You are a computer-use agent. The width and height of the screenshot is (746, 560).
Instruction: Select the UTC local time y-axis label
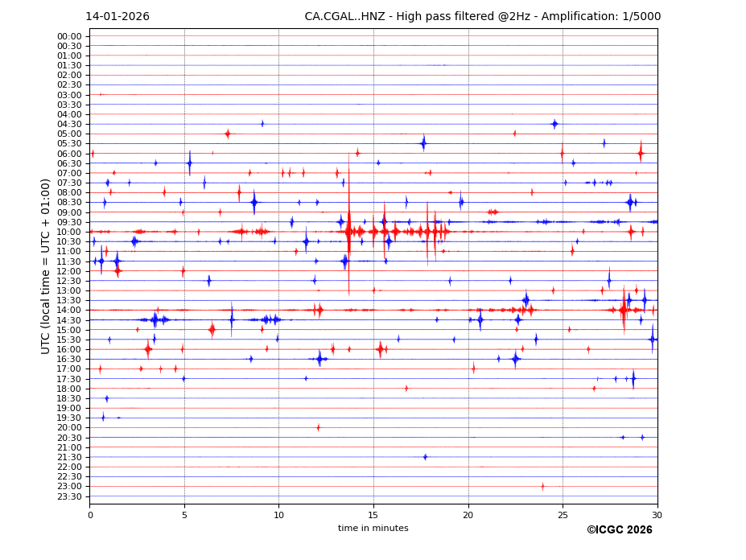click(46, 266)
